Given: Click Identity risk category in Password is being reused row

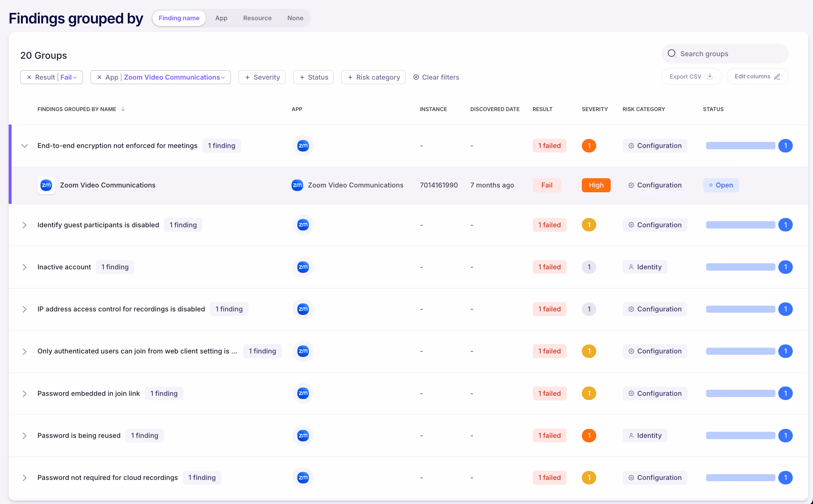Looking at the screenshot, I should click(645, 435).
